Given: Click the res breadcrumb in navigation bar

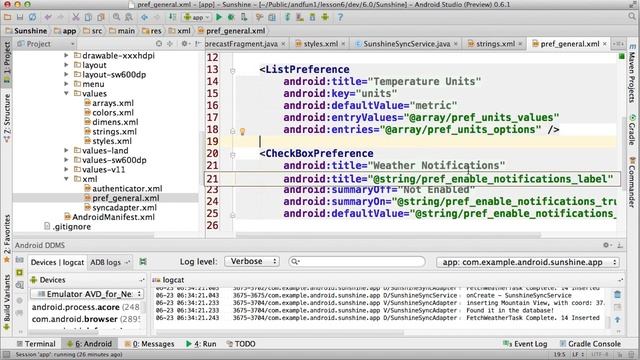Looking at the screenshot, I should (151, 31).
